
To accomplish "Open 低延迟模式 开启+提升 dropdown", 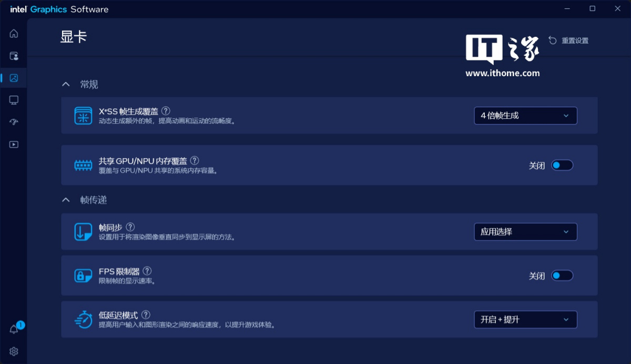I will click(525, 319).
